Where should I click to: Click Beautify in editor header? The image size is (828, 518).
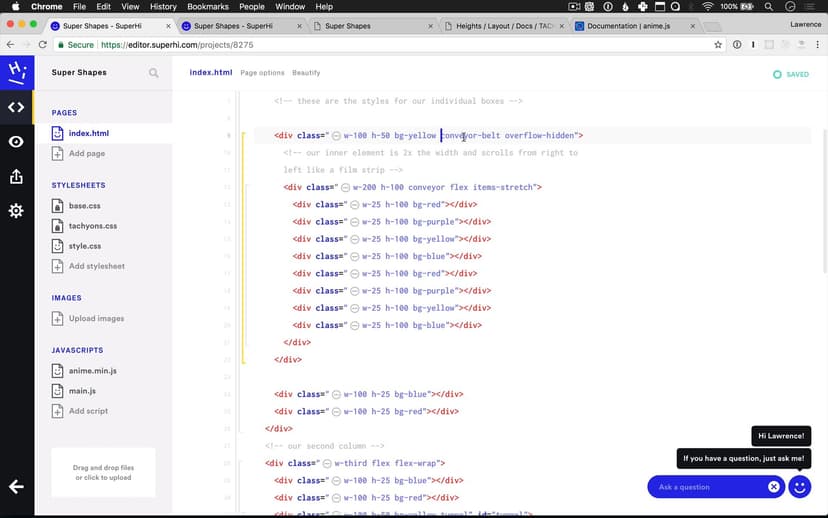point(306,73)
